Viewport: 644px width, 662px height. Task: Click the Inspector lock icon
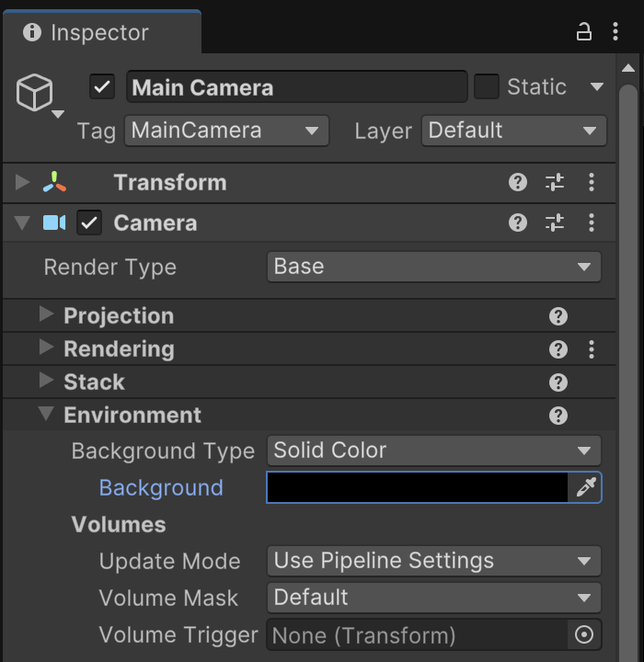coord(583,32)
